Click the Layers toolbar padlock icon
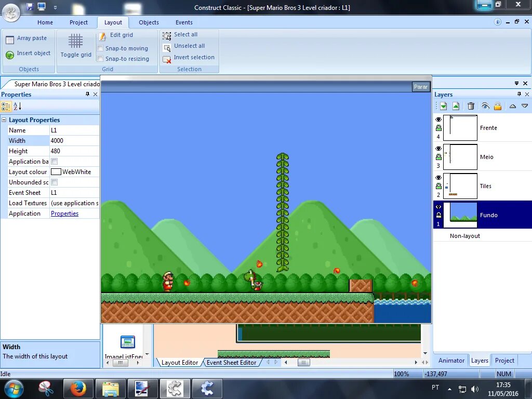The image size is (532, 399). pyautogui.click(x=497, y=106)
